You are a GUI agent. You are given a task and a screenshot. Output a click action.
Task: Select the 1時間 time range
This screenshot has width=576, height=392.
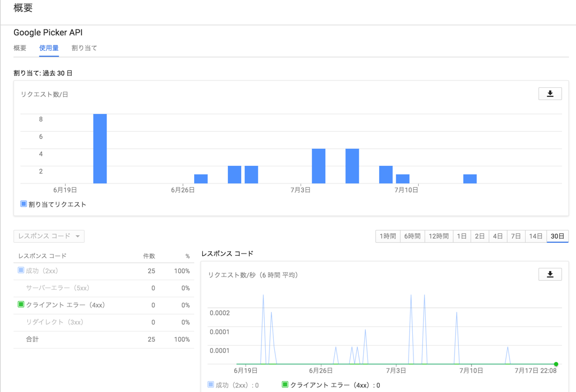[x=387, y=236]
